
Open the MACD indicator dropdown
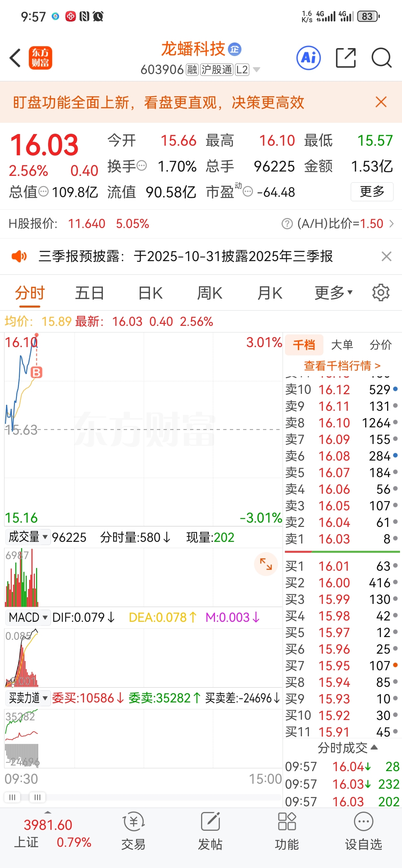tap(28, 617)
